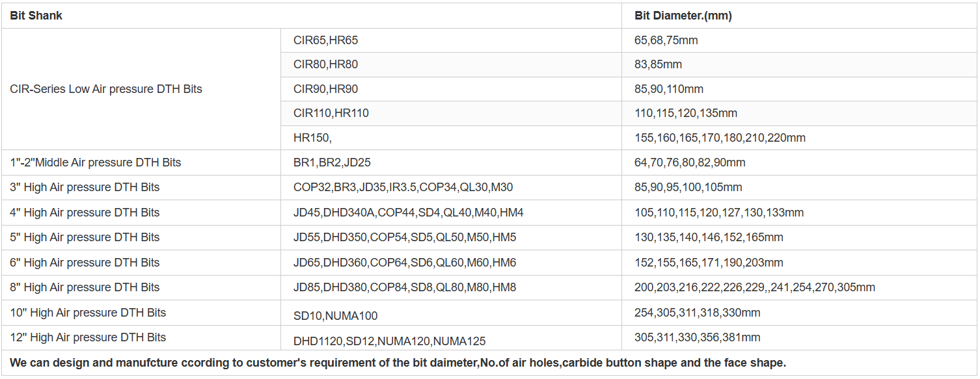This screenshot has height=379, width=980.
Task: Click the CIR110,HR110 cell
Action: (x=331, y=113)
